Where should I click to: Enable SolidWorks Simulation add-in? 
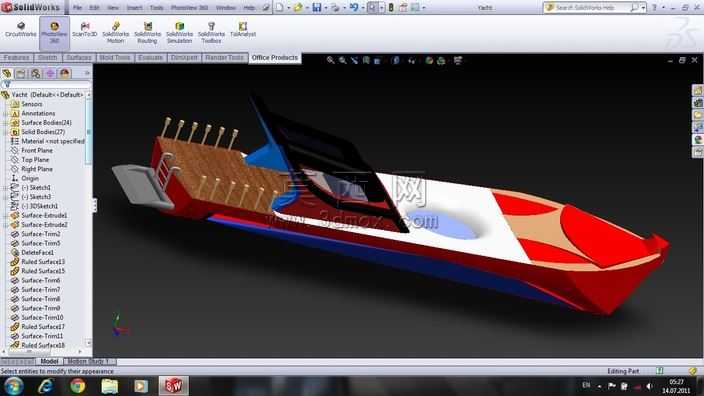point(179,33)
